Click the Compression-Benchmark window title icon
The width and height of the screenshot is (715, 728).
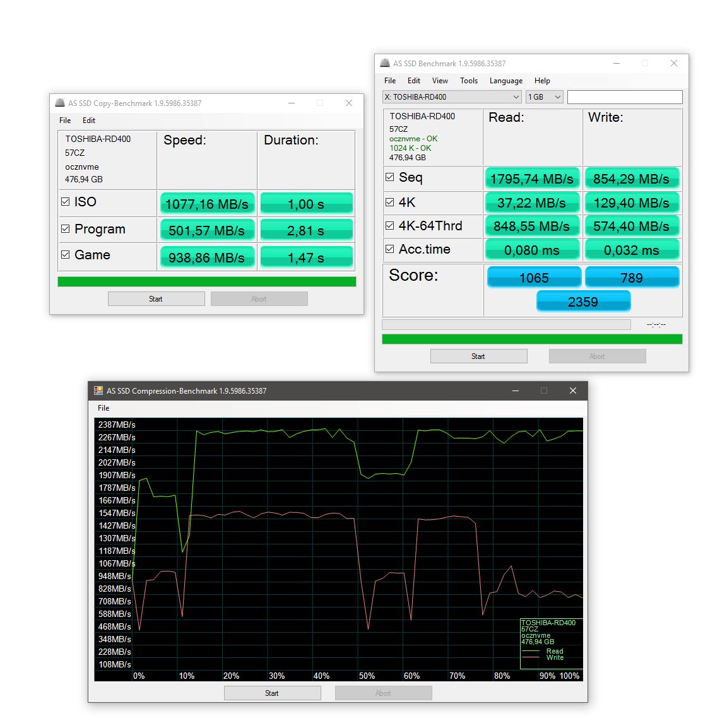98,390
